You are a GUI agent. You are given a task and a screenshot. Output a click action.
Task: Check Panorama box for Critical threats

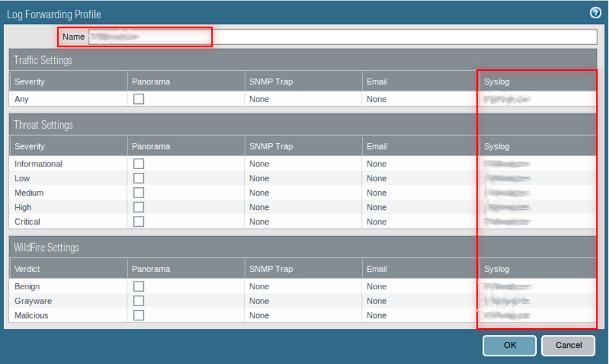pos(139,222)
